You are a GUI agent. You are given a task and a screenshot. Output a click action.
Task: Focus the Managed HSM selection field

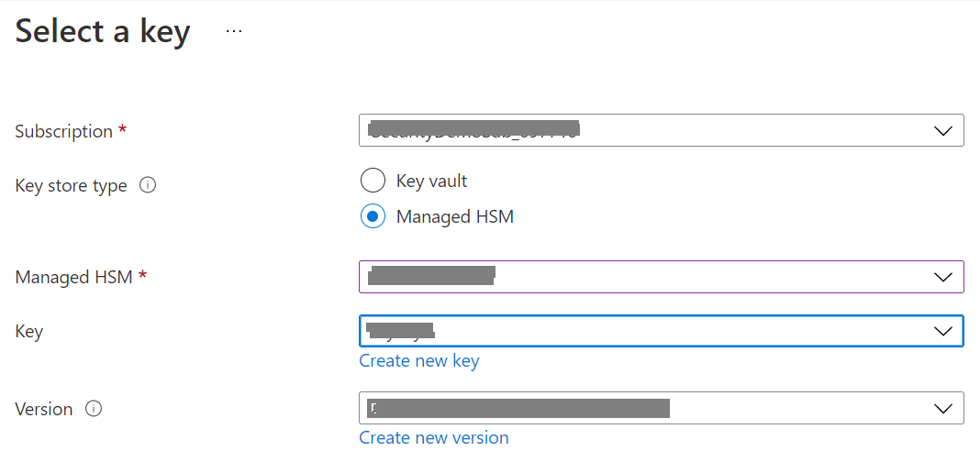pos(642,277)
